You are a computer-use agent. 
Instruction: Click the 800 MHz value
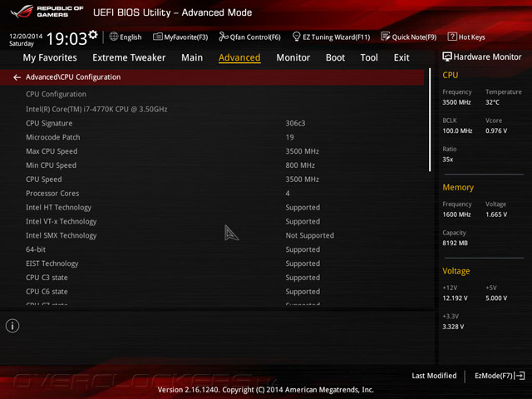(x=300, y=165)
